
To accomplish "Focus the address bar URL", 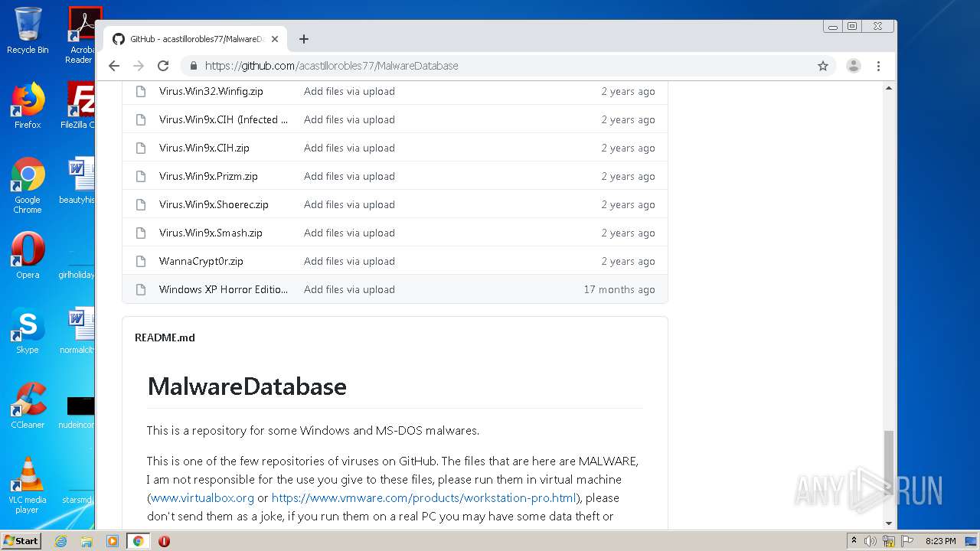I will point(332,66).
